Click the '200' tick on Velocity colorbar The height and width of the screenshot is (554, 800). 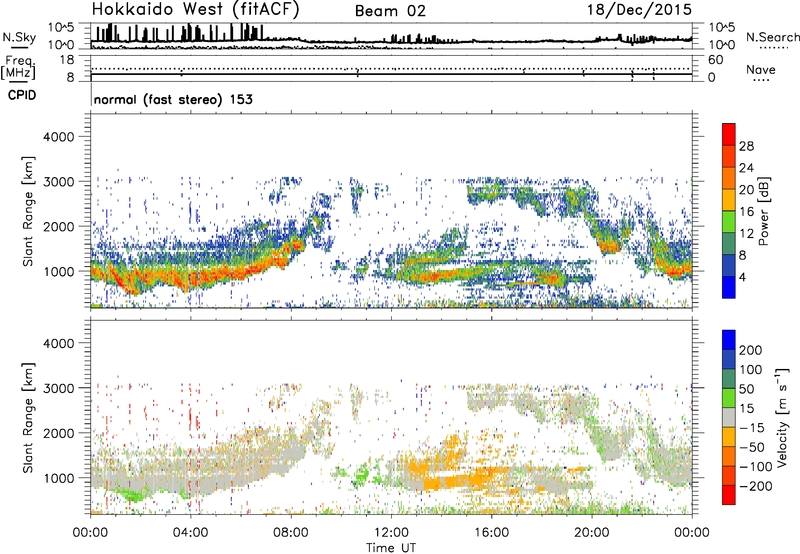pos(751,350)
